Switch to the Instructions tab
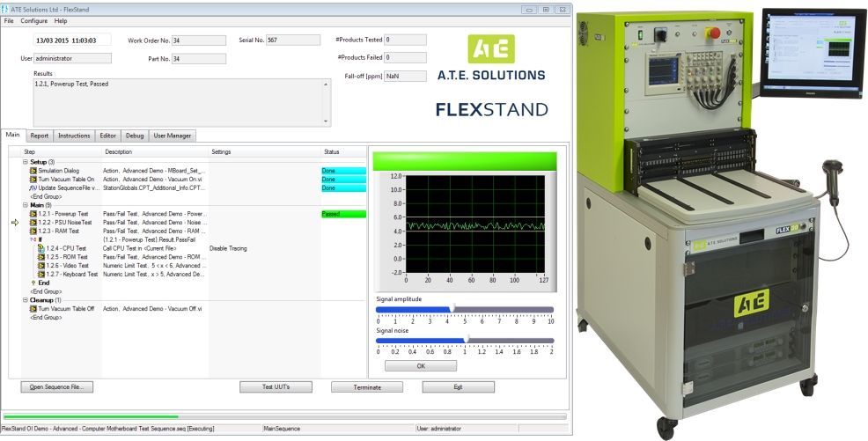This screenshot has width=868, height=441. (74, 136)
